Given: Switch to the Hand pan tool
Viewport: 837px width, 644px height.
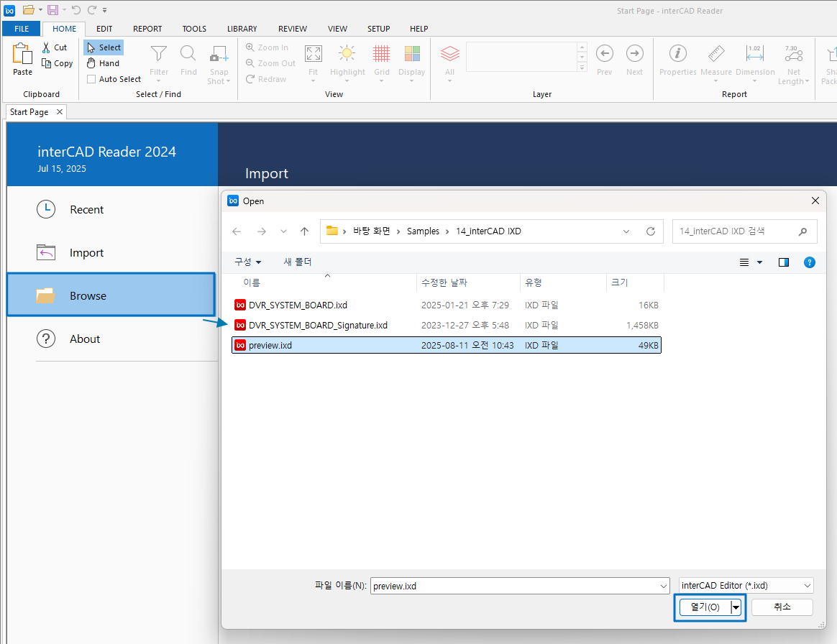Looking at the screenshot, I should pos(104,63).
